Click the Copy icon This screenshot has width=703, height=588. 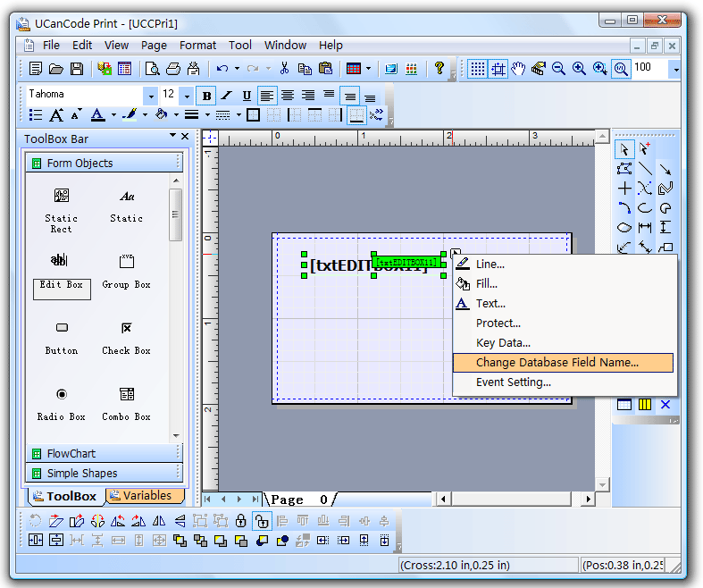tap(305, 69)
